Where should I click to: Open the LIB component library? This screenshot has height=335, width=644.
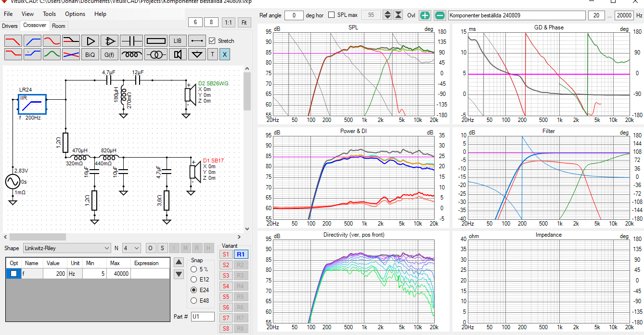178,40
